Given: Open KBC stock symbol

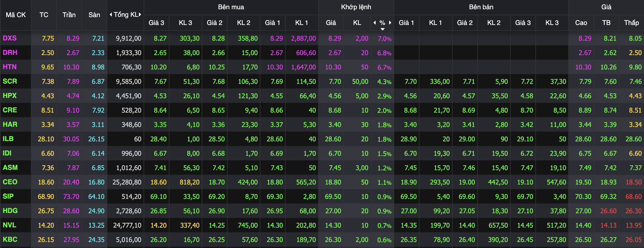Looking at the screenshot, I should click(10, 240).
